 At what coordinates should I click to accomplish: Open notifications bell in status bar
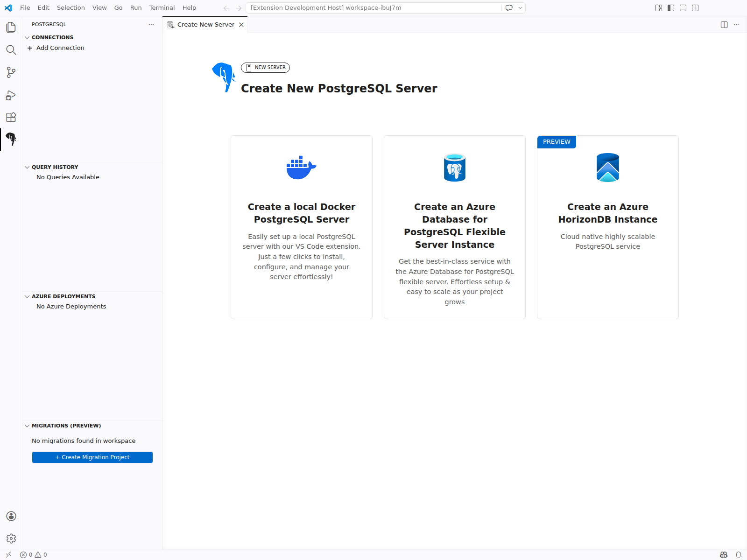click(739, 555)
